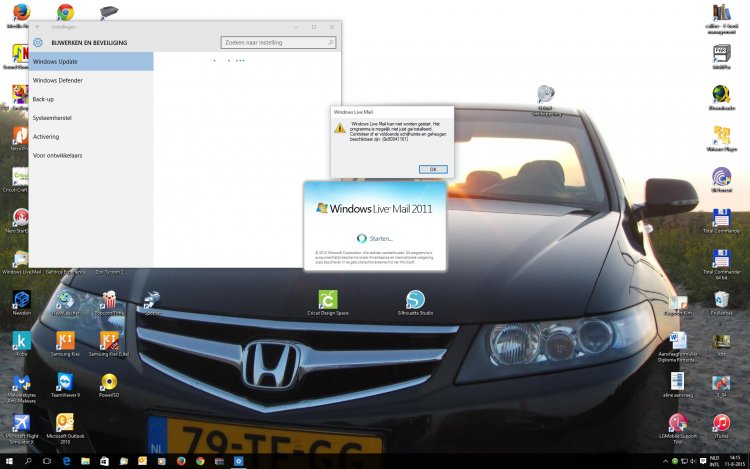Open the Activering settings page
Screen dimensions: 750x469
pyautogui.click(x=46, y=136)
